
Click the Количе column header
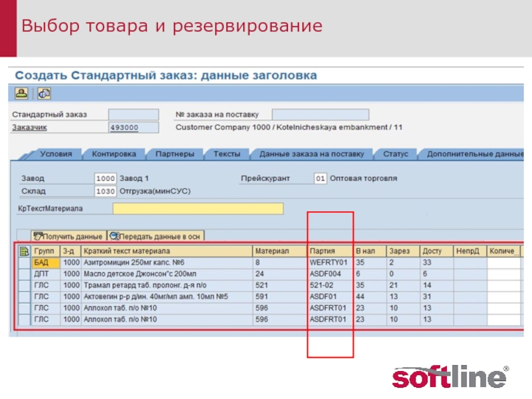pos(503,251)
